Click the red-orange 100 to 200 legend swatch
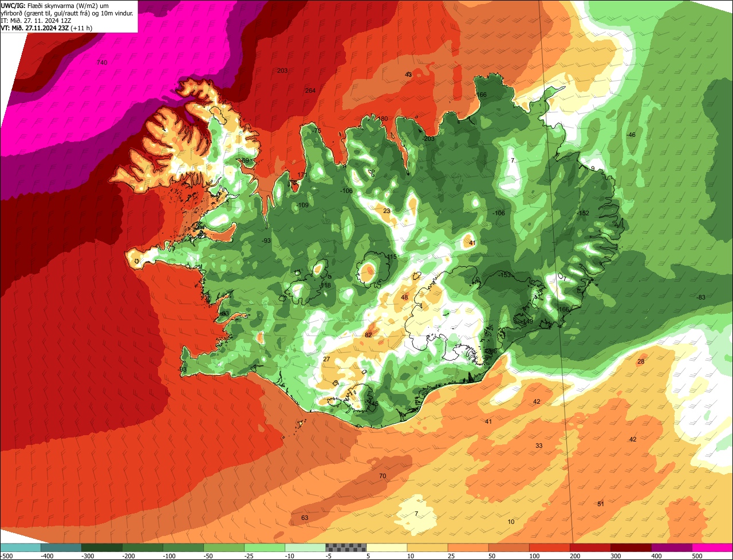The image size is (733, 560). [x=549, y=547]
